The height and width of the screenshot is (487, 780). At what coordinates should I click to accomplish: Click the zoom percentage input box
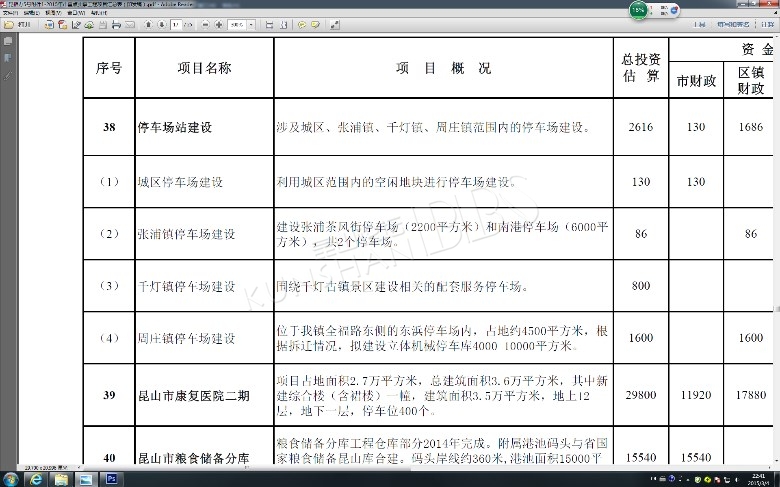pyautogui.click(x=237, y=24)
